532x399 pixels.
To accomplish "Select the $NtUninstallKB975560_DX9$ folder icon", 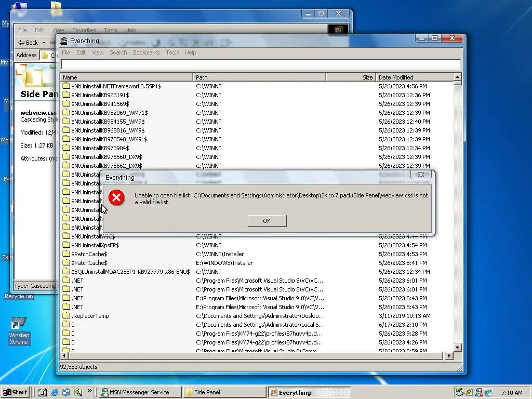I will 66,157.
